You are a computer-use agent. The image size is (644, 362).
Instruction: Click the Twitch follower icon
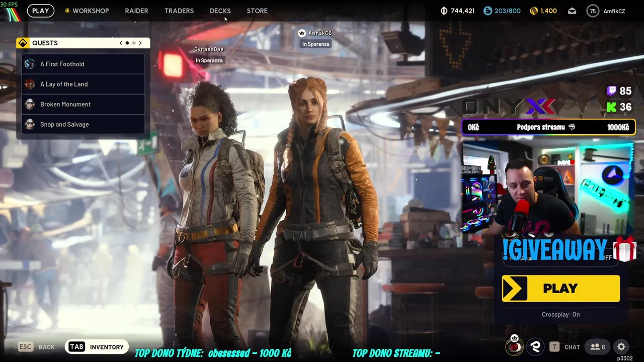coord(612,90)
